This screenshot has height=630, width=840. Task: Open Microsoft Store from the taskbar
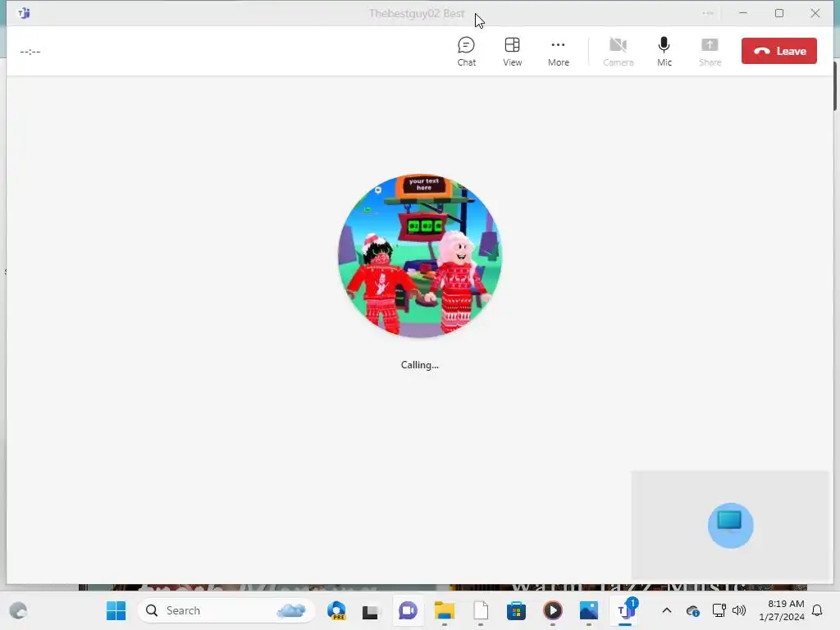click(x=516, y=610)
